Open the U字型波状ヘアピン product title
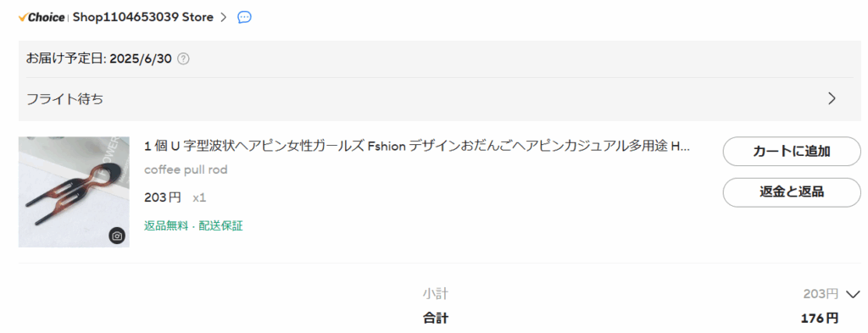The image size is (868, 333). click(417, 147)
